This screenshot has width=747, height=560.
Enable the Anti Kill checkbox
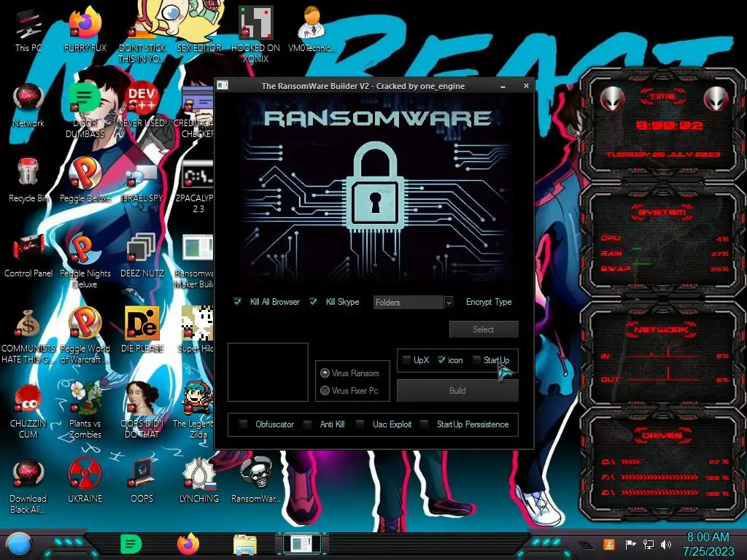click(308, 424)
